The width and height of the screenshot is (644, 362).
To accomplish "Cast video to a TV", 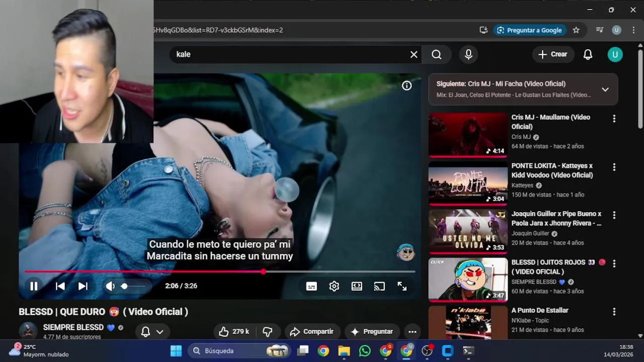I will click(379, 286).
